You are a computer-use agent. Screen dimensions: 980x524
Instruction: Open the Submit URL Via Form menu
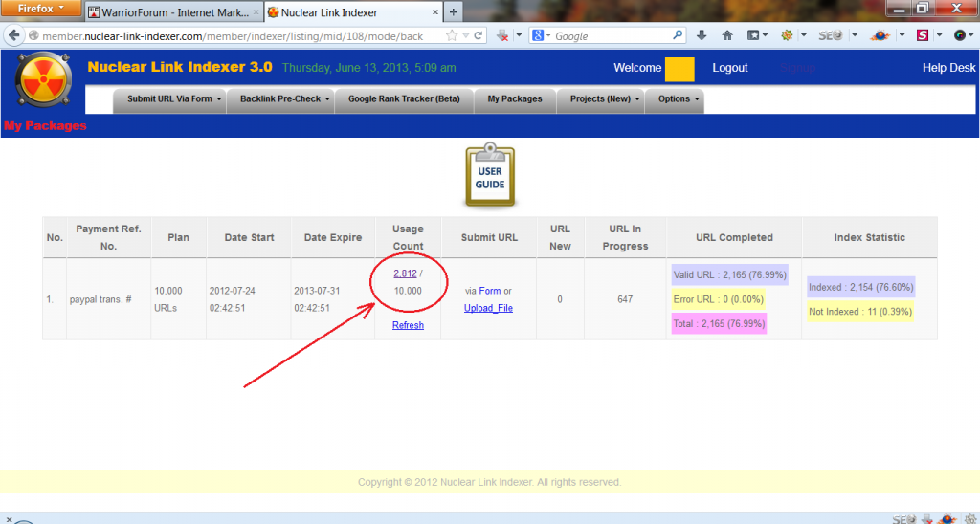(x=169, y=99)
